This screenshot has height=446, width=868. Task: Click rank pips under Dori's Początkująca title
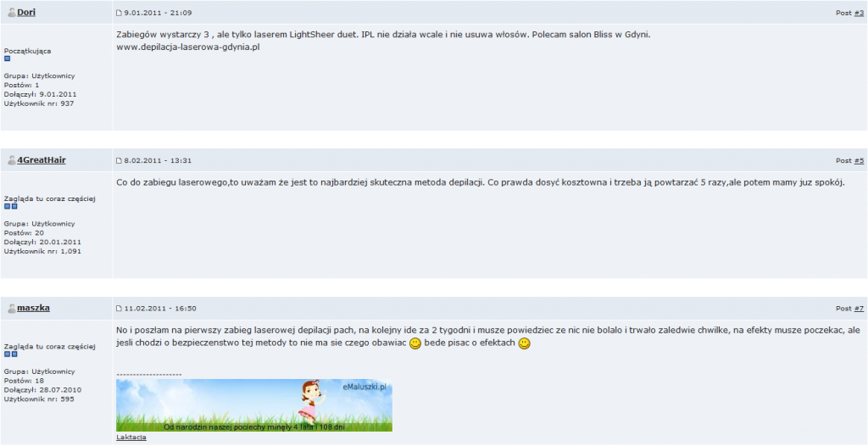tap(7, 59)
